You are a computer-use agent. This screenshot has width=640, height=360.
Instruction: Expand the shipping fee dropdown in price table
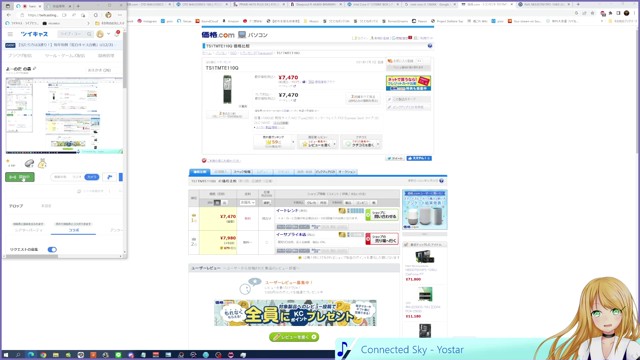(247, 202)
